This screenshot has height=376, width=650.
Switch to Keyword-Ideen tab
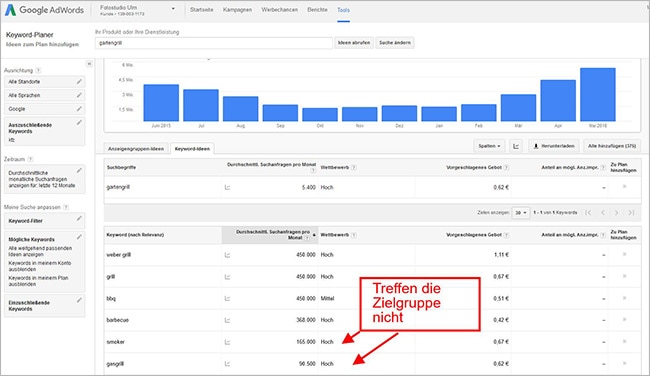[x=192, y=148]
